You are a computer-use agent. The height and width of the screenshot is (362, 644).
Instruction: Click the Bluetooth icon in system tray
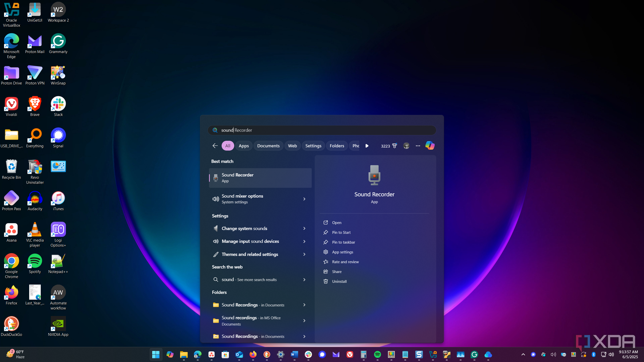(x=594, y=354)
